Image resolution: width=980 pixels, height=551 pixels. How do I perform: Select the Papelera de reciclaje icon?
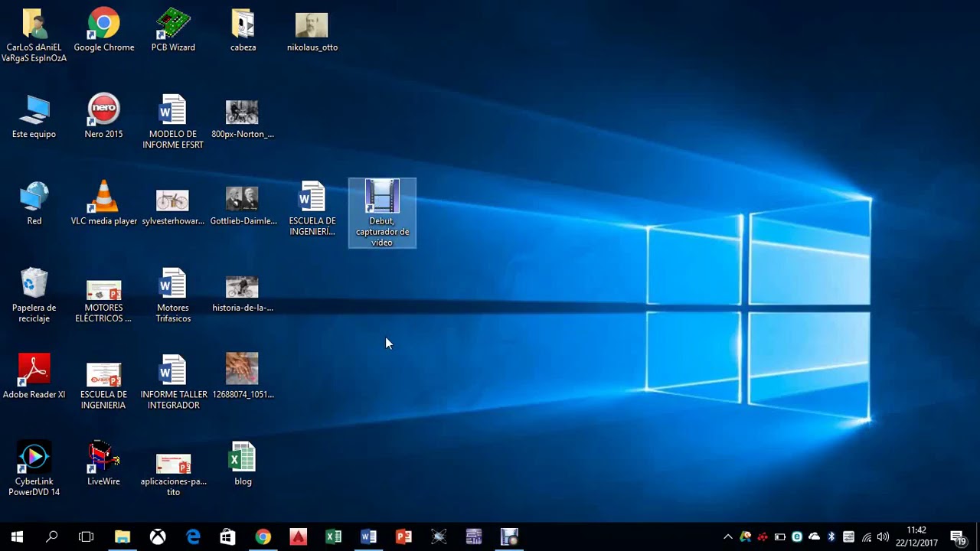[34, 295]
